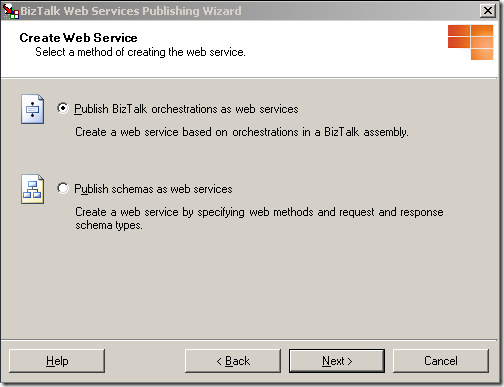
Task: Cancel the publishing wizard
Action: click(x=441, y=361)
